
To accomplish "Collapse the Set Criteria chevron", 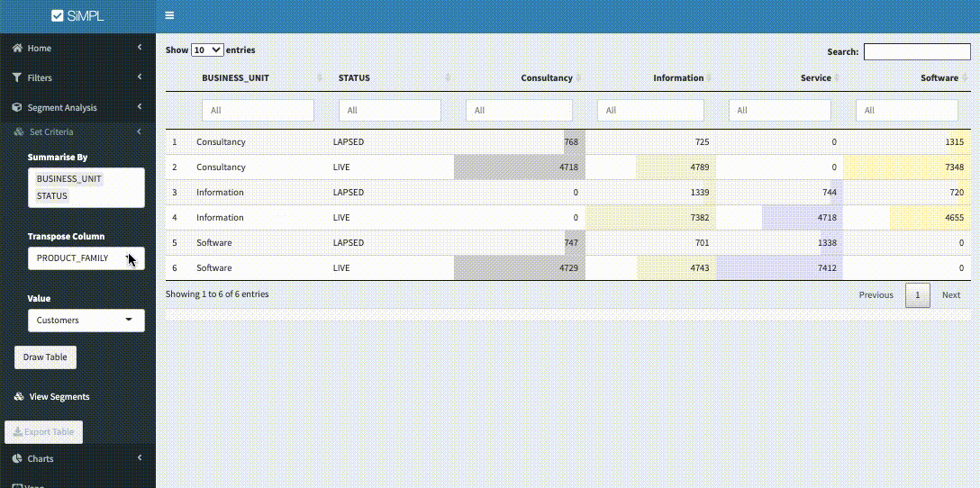I will coord(139,131).
